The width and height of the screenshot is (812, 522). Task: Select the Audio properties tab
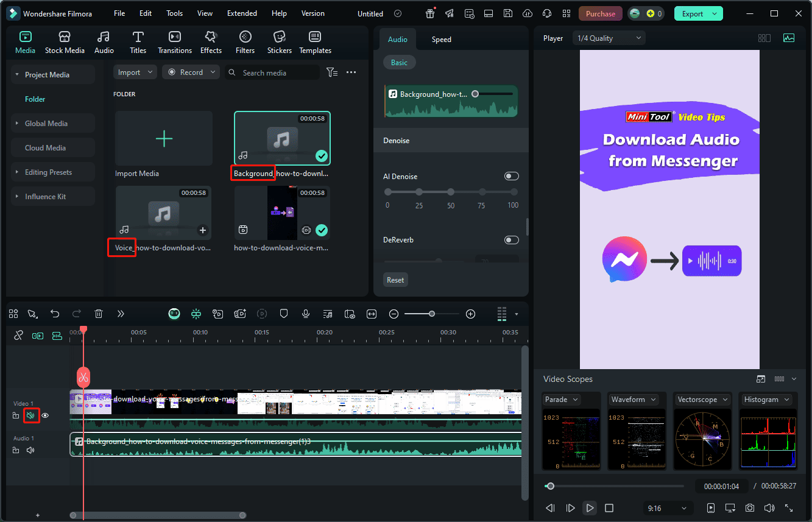tap(398, 39)
